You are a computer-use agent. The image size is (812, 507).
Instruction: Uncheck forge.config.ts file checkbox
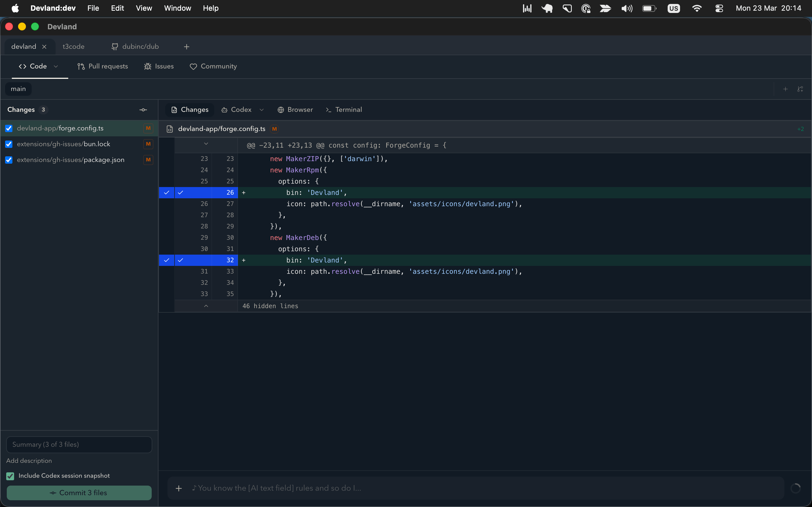tap(9, 128)
